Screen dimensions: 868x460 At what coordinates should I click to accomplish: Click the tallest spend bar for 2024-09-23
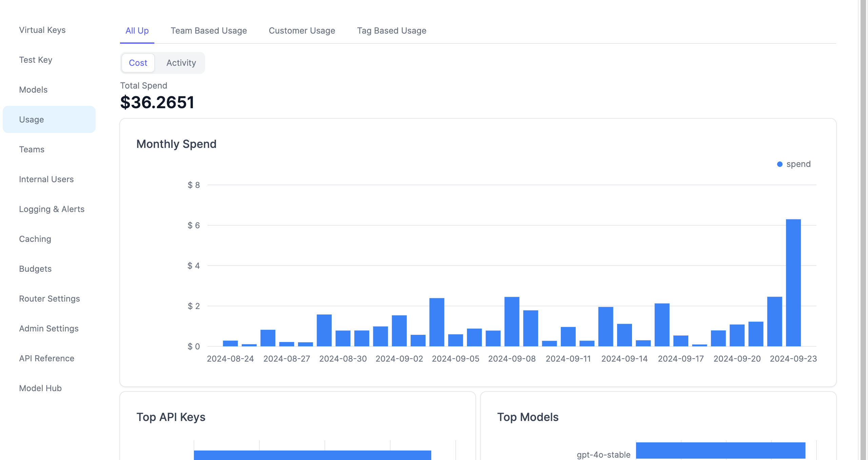[x=793, y=282]
